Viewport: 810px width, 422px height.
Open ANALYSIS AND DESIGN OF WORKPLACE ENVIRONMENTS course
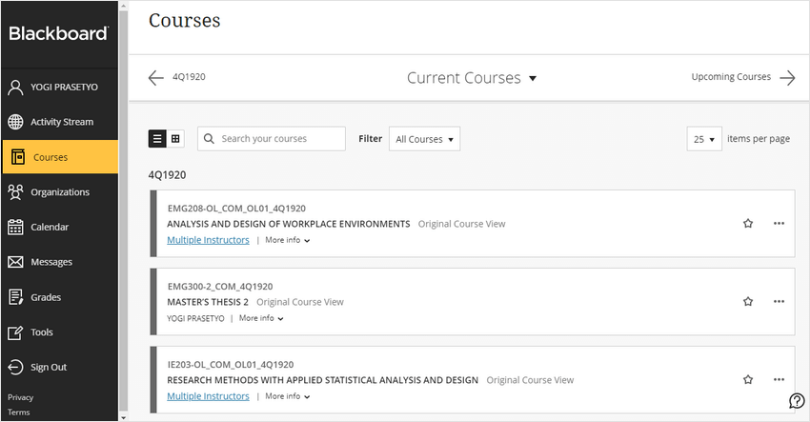tap(288, 224)
